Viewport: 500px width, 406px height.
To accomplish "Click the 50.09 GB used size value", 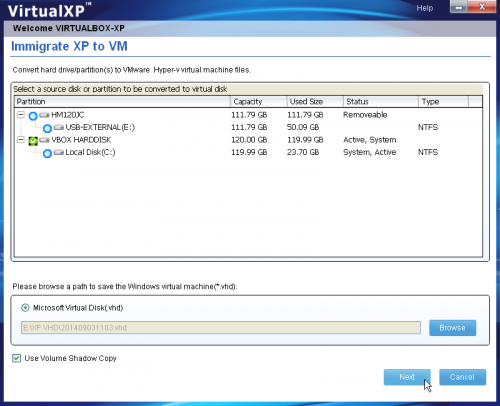I will pos(303,127).
